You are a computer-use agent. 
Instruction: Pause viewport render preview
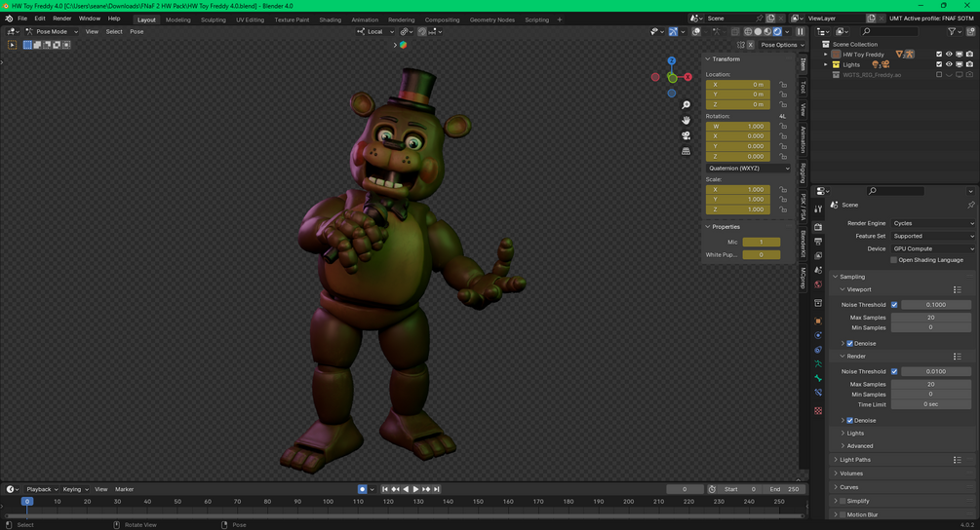coord(800,31)
